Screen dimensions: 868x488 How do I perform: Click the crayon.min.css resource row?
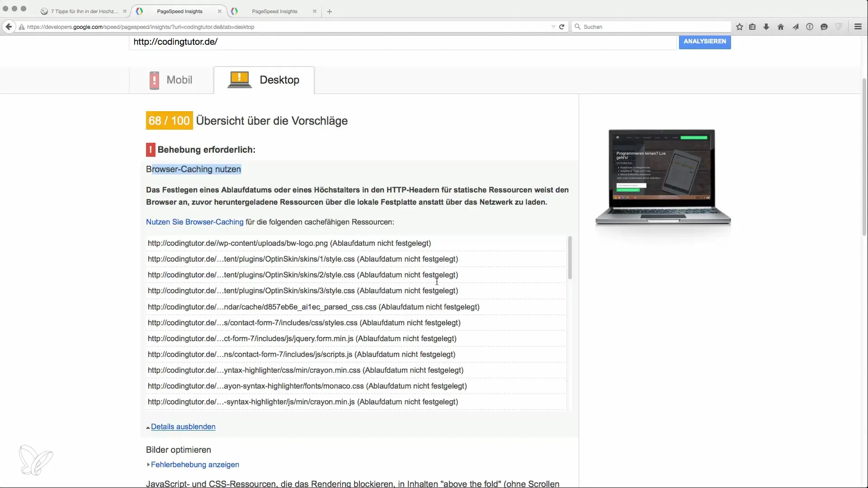point(356,370)
